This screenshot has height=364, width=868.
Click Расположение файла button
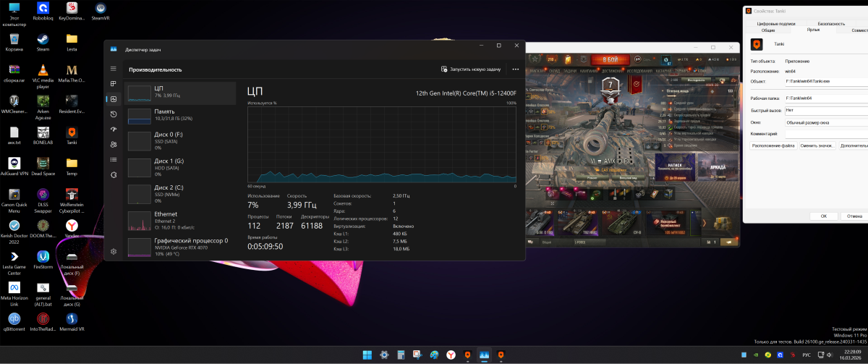click(x=773, y=145)
